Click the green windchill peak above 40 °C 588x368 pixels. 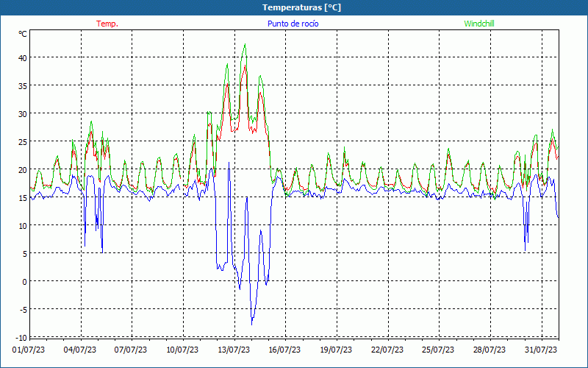(x=245, y=44)
